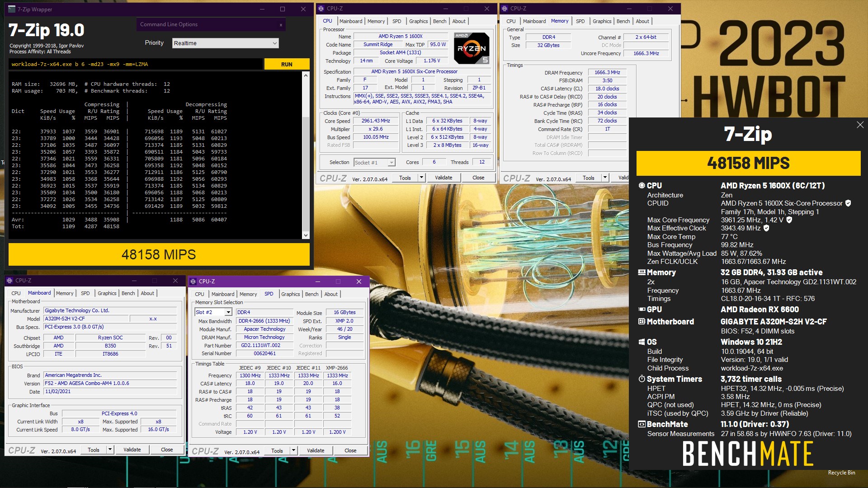The height and width of the screenshot is (488, 868).
Task: Click the CPU chip icon in BenchMate panel
Action: tap(642, 186)
